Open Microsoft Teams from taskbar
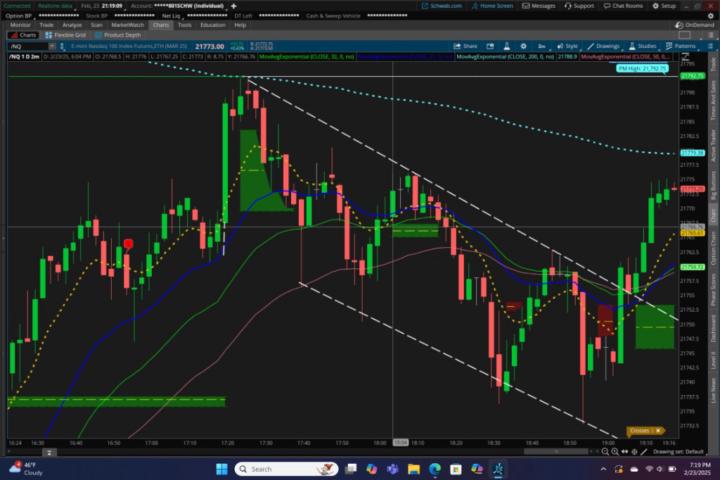This screenshot has width=720, height=480. click(x=393, y=469)
